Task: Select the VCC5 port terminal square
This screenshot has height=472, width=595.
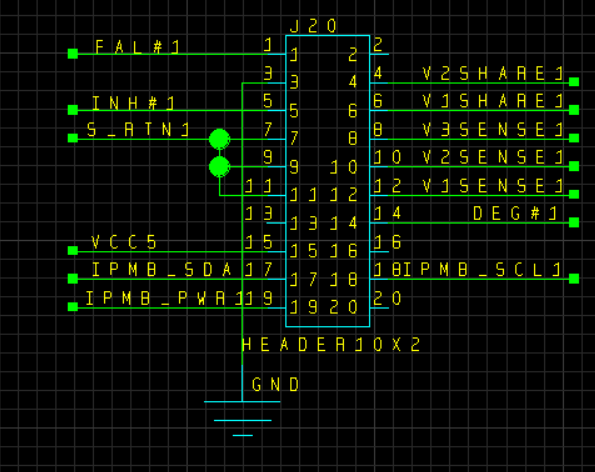Action: coord(73,250)
